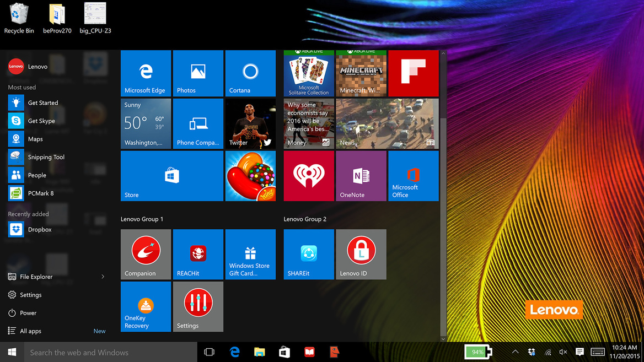Viewport: 644px width, 362px height.
Task: Open the Store tile
Action: tap(172, 176)
